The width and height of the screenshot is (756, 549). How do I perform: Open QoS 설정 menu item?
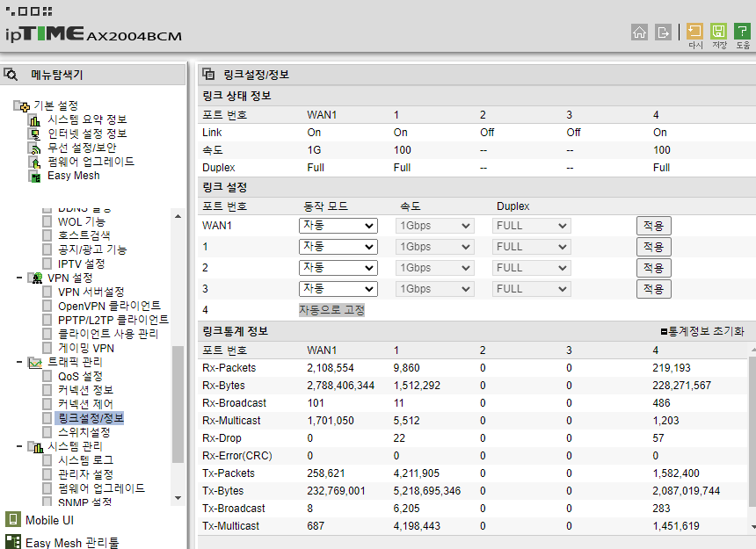(80, 376)
